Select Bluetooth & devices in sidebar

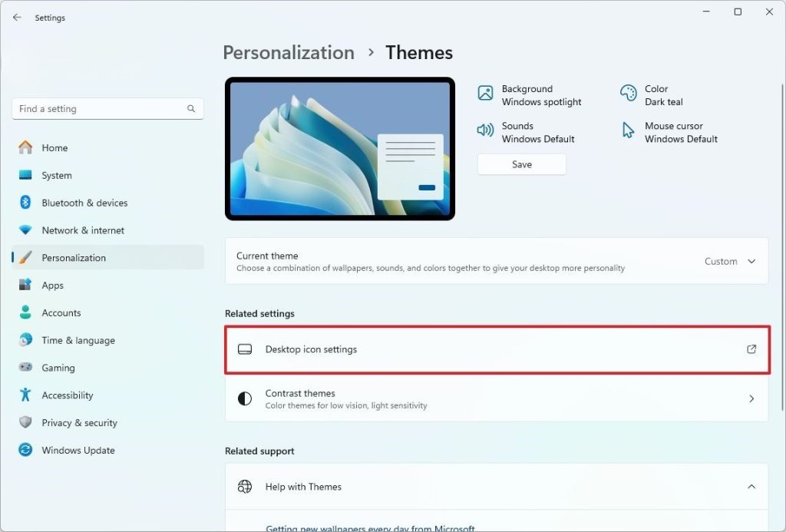pyautogui.click(x=84, y=203)
